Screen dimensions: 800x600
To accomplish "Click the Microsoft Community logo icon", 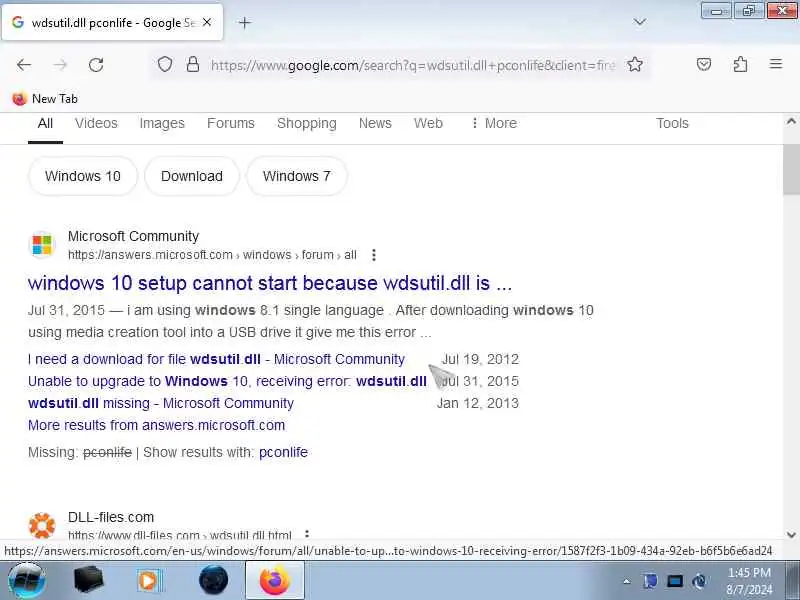I will [x=42, y=244].
